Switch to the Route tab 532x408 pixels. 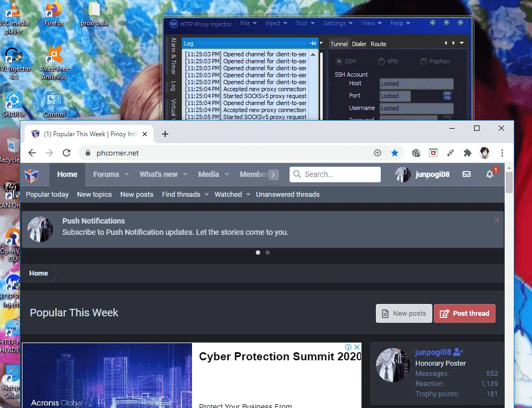[378, 44]
